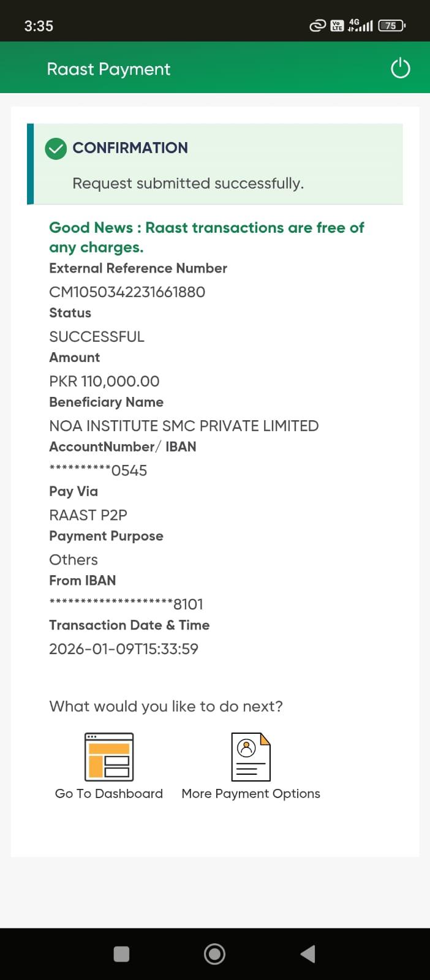Tap the clock time in status bar
The width and height of the screenshot is (430, 980).
point(39,26)
